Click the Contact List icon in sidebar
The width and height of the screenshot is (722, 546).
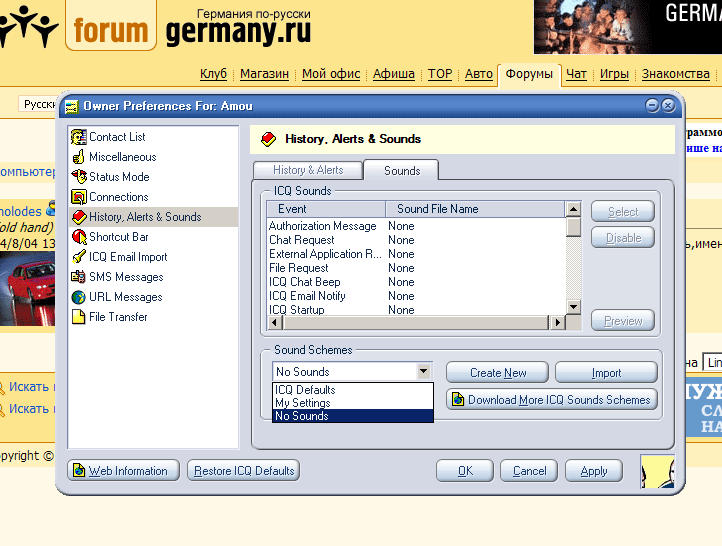79,137
